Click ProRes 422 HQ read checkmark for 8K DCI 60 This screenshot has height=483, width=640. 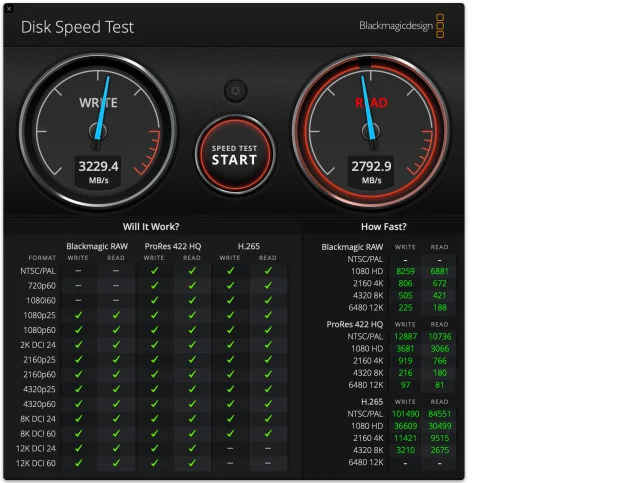[x=192, y=433]
